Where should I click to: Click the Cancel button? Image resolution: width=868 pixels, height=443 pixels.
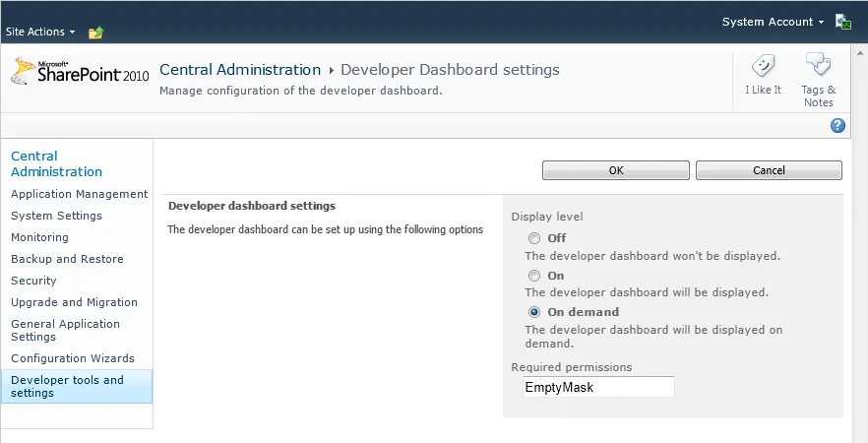coord(769,170)
